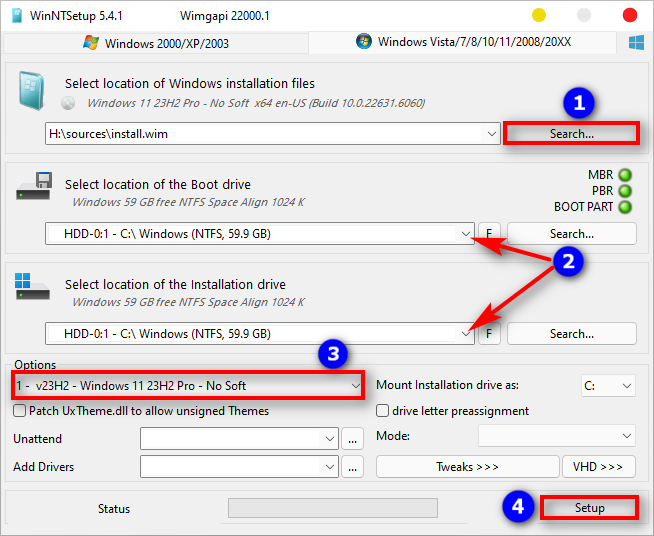This screenshot has width=654, height=536.
Task: Click the F button beside Installation drive
Action: point(489,334)
